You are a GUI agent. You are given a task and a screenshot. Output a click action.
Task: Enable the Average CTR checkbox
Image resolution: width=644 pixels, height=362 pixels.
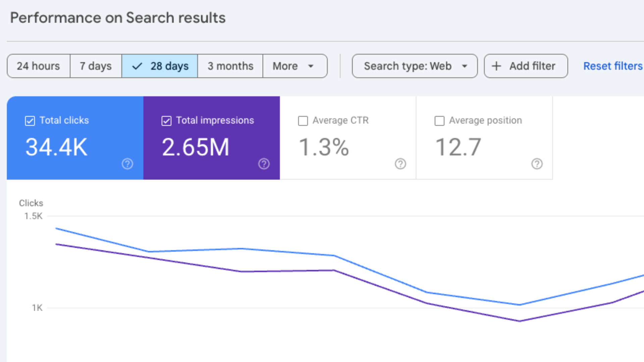(x=303, y=121)
